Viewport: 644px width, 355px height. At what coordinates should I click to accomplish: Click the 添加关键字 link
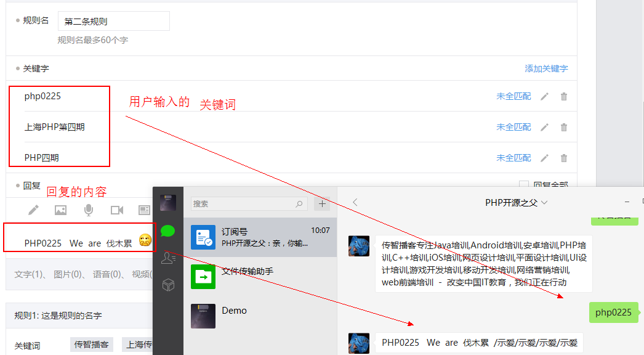coord(546,68)
